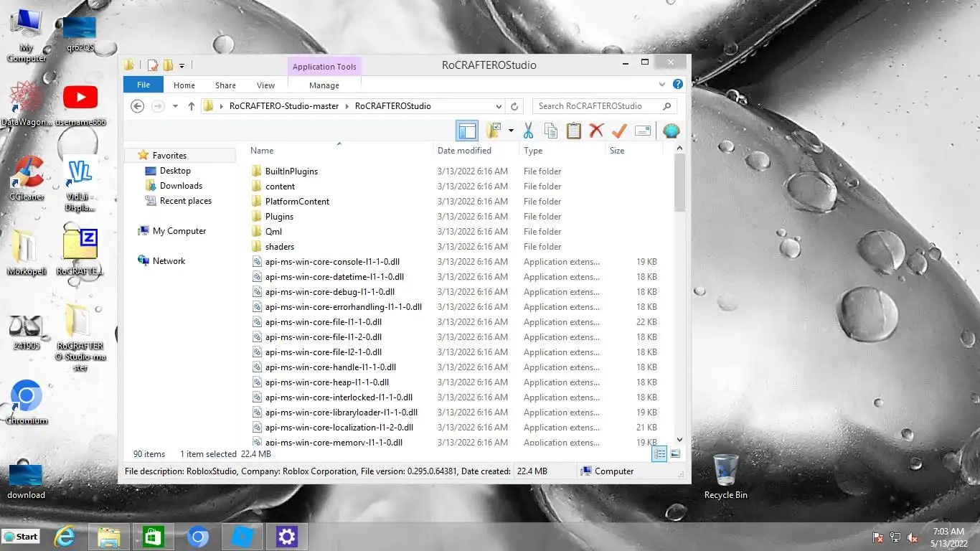Open the Home ribbon tab

tap(184, 85)
